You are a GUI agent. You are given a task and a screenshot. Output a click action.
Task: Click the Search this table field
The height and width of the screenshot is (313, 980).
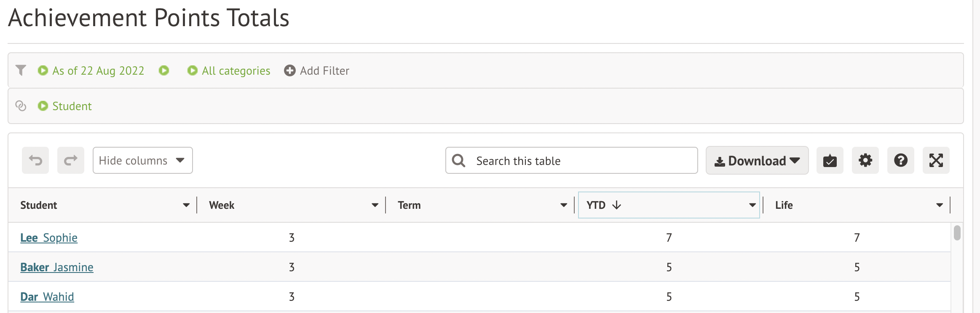click(572, 160)
